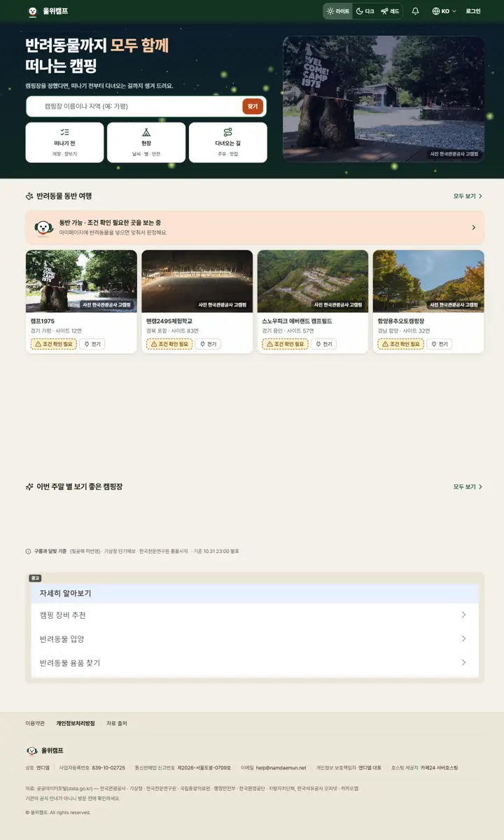Viewport: 504px width, 840px height.
Task: Open 캠프1975 card photo
Action: click(x=81, y=281)
